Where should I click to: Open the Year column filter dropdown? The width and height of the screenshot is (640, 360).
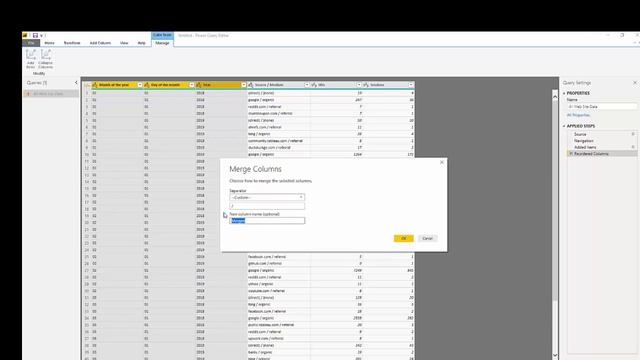point(244,85)
